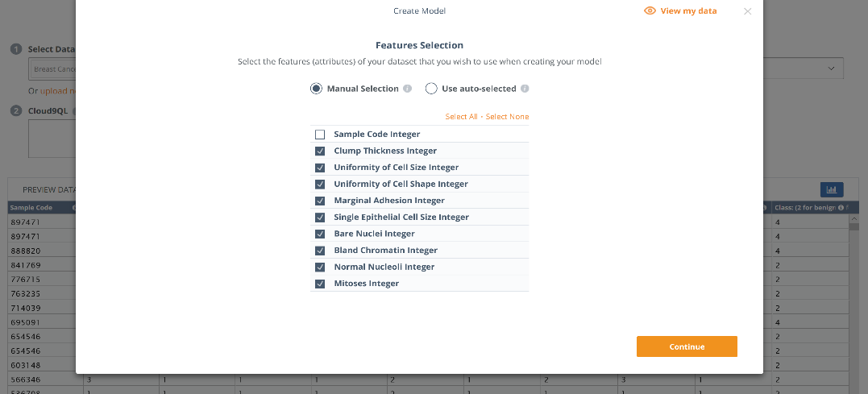The height and width of the screenshot is (394, 868).
Task: Select the Manual Selection radio button
Action: [316, 89]
